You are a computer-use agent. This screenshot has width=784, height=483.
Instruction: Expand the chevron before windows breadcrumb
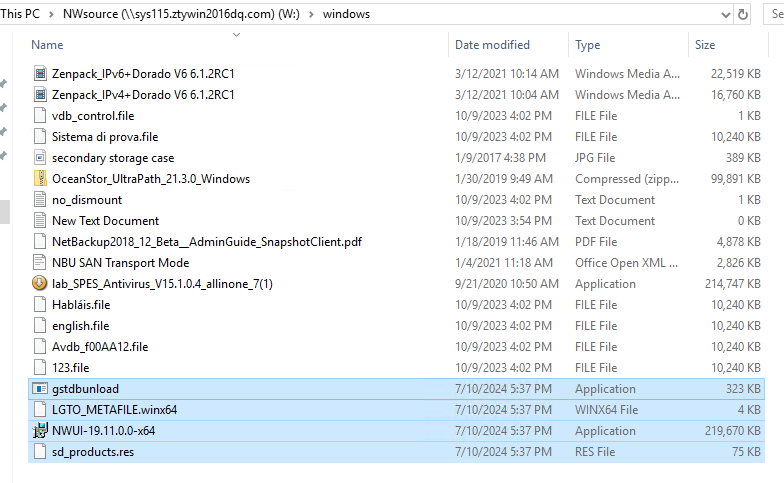tap(312, 14)
